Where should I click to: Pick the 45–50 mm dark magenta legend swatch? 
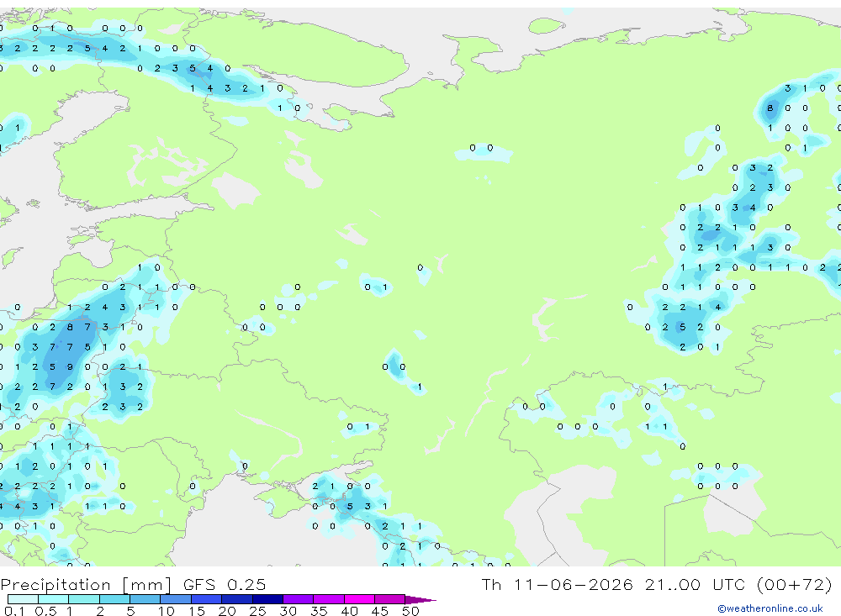389,599
